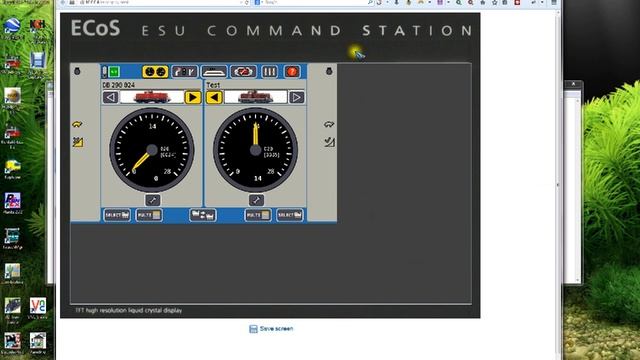Viewport: 640px width, 360px height.
Task: Toggle left yellow acceleration ramp function
Action: coord(78,142)
